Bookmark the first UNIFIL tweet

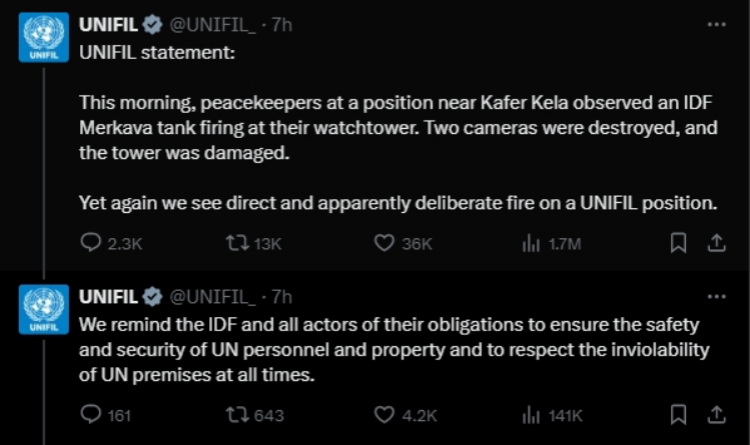click(x=678, y=242)
